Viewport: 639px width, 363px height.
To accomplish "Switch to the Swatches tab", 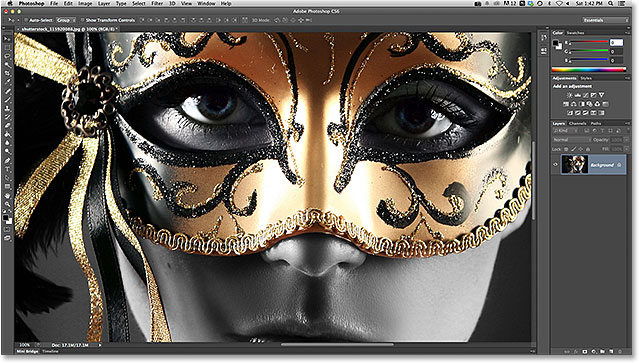I will [575, 33].
